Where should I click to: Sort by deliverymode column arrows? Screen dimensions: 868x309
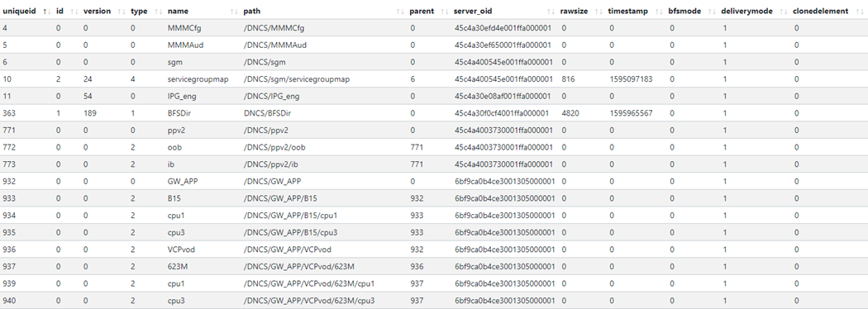tap(784, 11)
